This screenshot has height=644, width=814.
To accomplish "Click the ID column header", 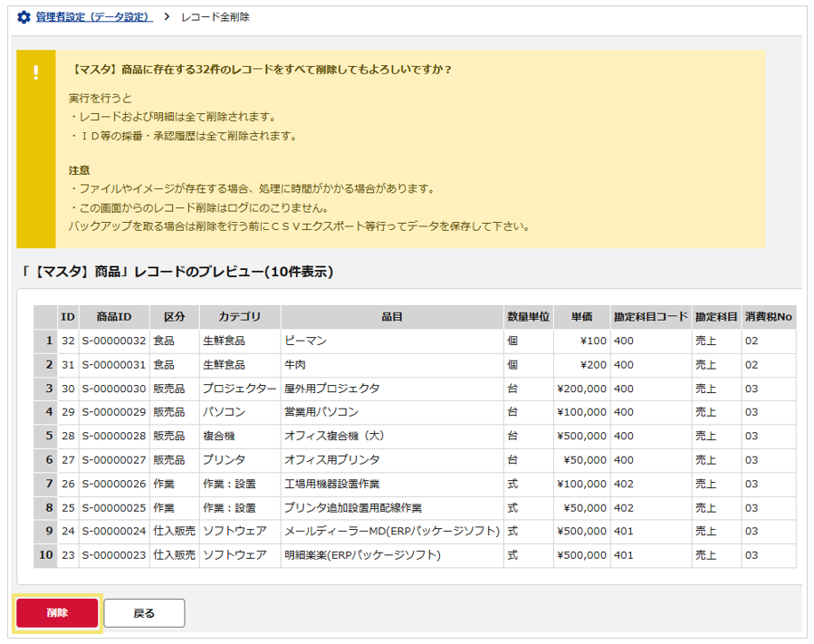I will click(x=68, y=317).
